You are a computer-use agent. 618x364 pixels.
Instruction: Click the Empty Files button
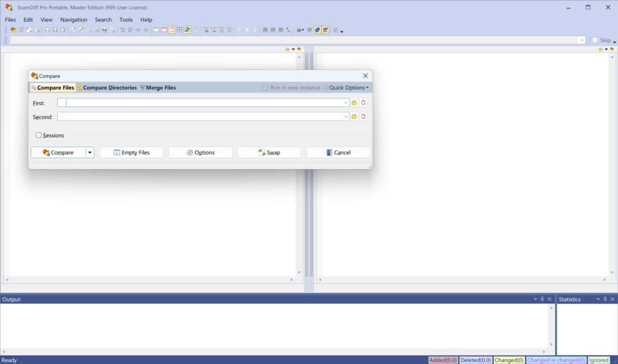click(131, 153)
